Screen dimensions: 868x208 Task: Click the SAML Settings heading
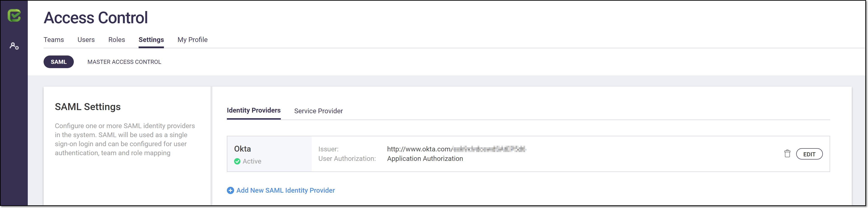click(88, 107)
